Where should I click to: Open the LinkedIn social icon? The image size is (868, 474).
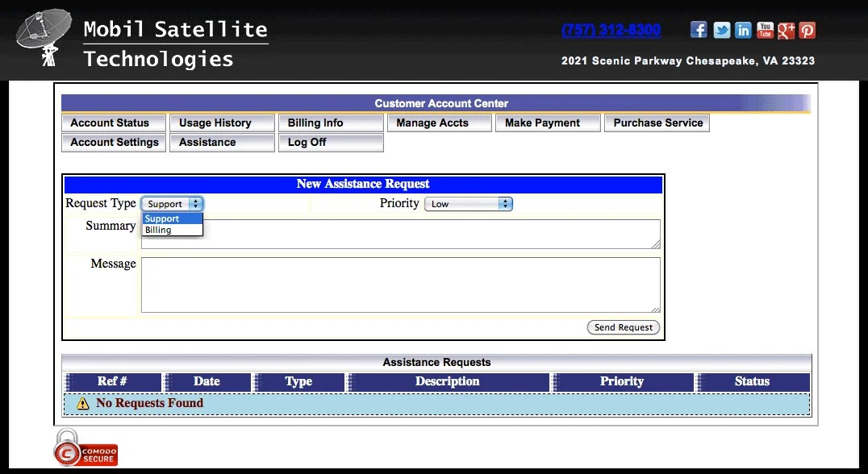coord(743,30)
